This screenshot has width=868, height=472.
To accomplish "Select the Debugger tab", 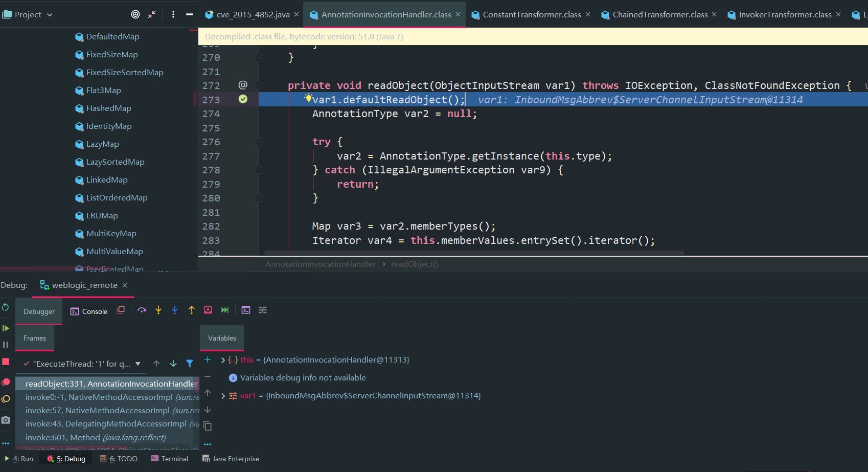I will pyautogui.click(x=39, y=311).
